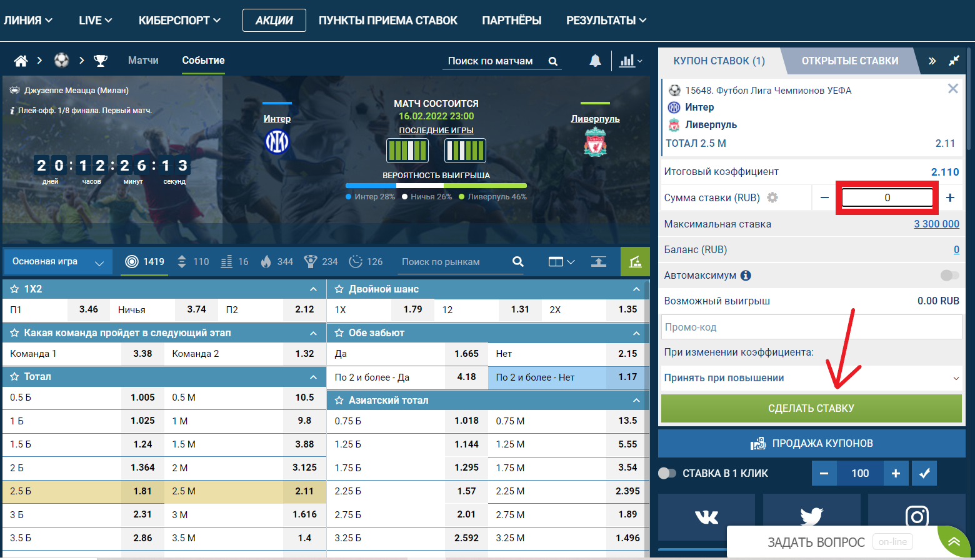Image resolution: width=975 pixels, height=560 pixels.
Task: Select the 1419 all markets filter
Action: pos(145,262)
